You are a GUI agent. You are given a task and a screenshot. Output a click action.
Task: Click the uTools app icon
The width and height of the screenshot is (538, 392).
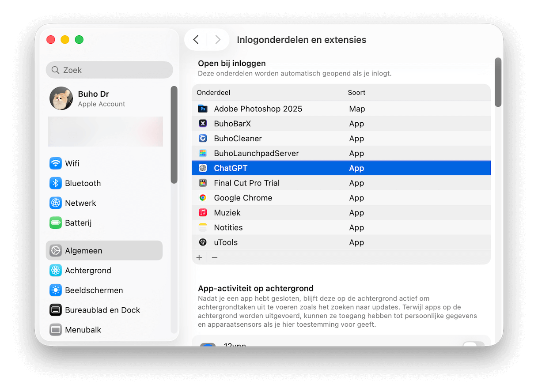(x=203, y=242)
